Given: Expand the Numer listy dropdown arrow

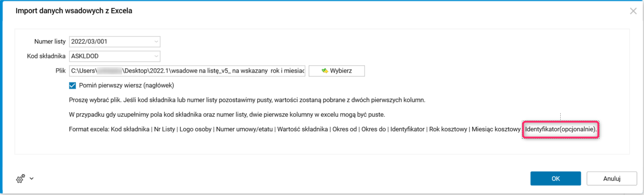Looking at the screenshot, I should 156,42.
